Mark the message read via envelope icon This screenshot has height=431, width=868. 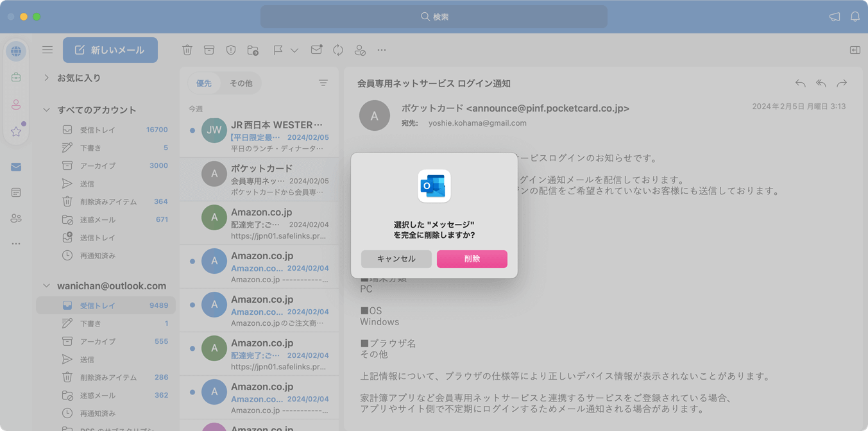tap(316, 50)
